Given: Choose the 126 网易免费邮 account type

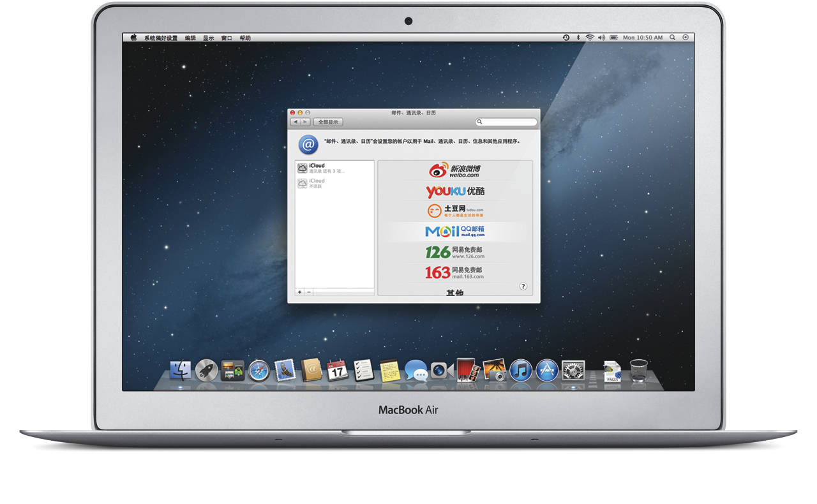Looking at the screenshot, I should tap(455, 252).
